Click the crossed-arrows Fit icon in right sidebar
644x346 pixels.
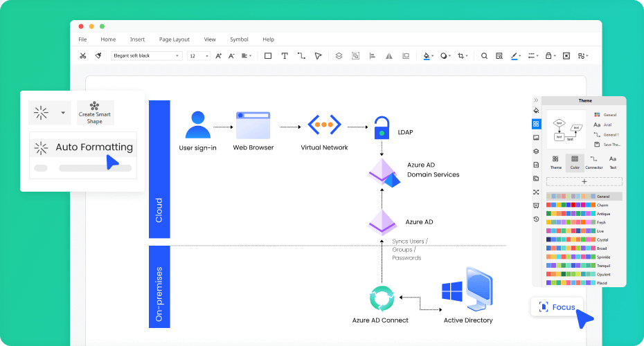click(536, 192)
